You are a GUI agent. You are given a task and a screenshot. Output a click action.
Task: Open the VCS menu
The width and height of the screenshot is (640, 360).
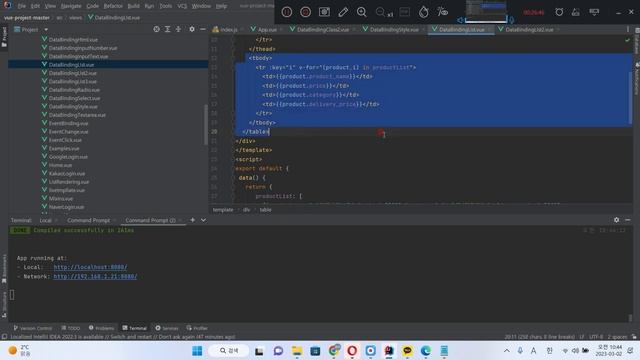[182, 6]
